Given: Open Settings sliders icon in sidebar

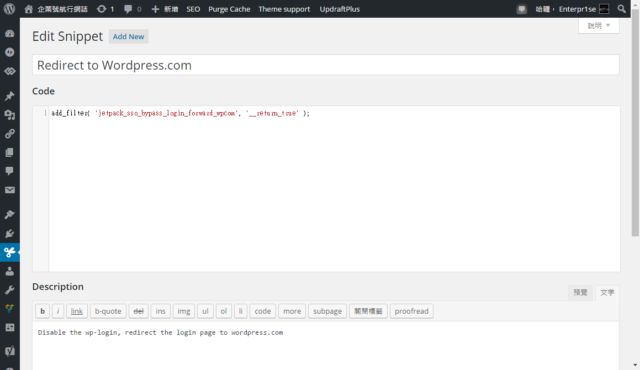Looking at the screenshot, I should [x=9, y=328].
